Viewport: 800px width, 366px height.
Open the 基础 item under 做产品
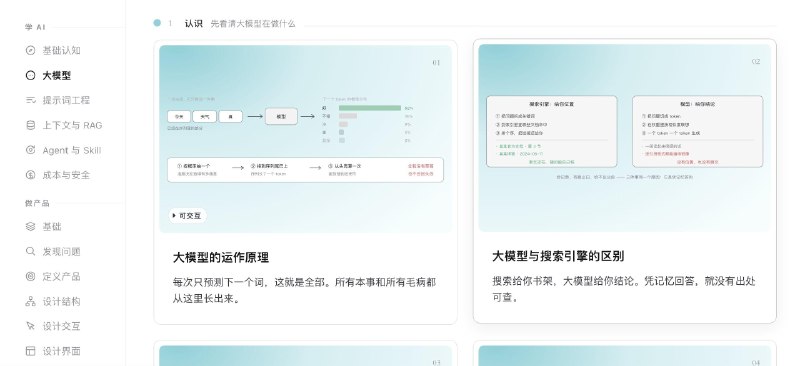click(52, 226)
